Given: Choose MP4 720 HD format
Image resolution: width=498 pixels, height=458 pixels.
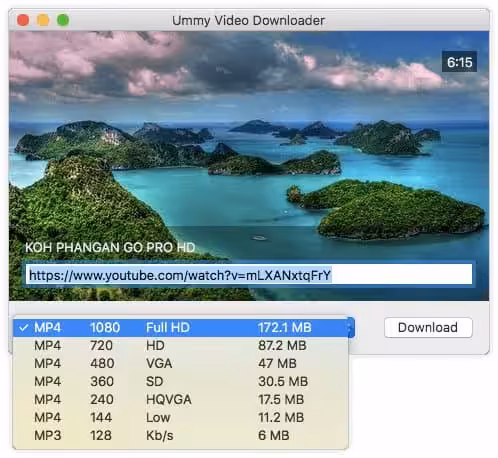Looking at the screenshot, I should pyautogui.click(x=180, y=345).
